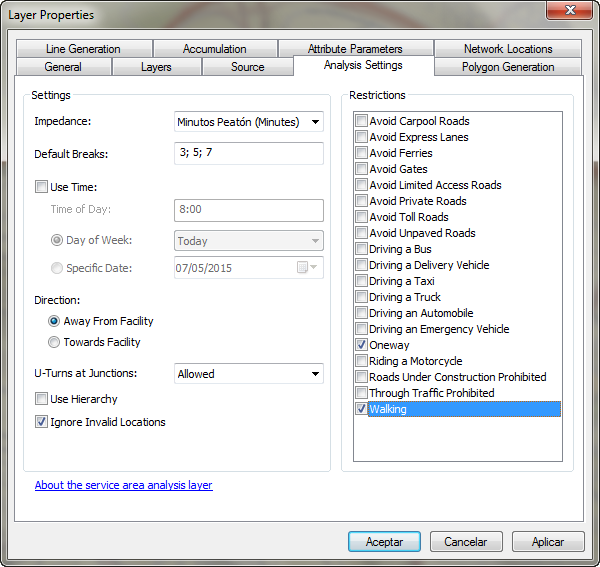Select Towards Facility direction
This screenshot has width=600, height=567.
[54, 342]
